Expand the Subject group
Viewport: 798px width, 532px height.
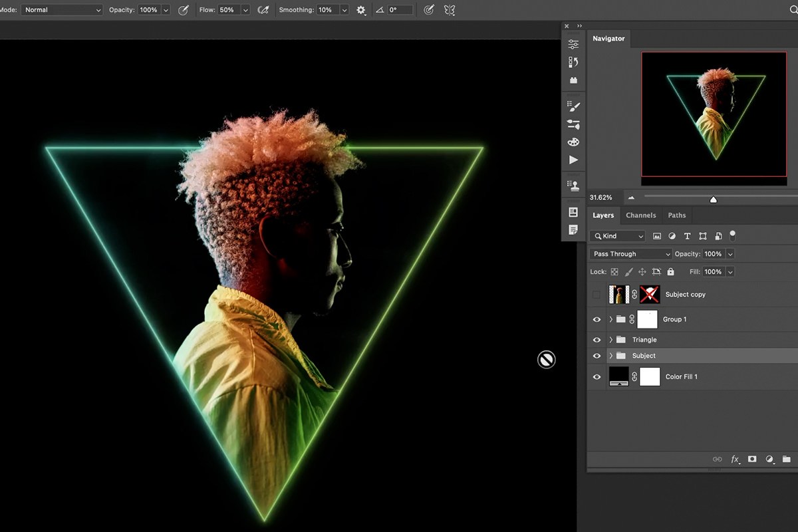pos(610,356)
